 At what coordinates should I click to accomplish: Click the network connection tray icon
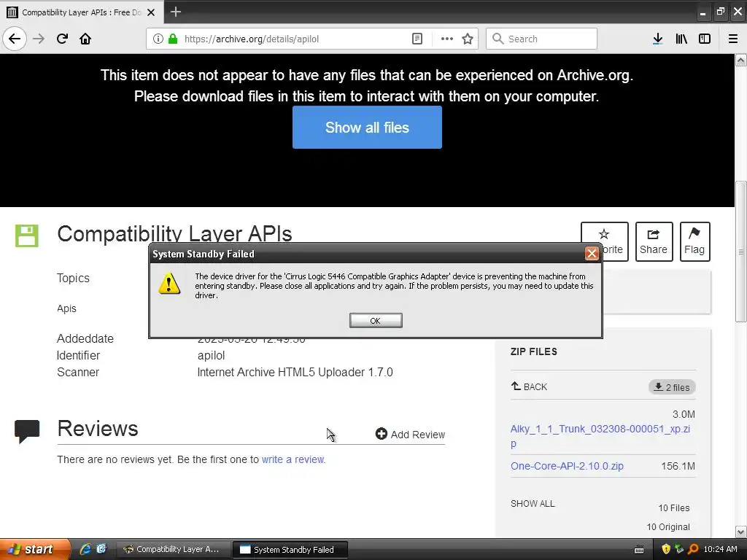[x=679, y=549]
